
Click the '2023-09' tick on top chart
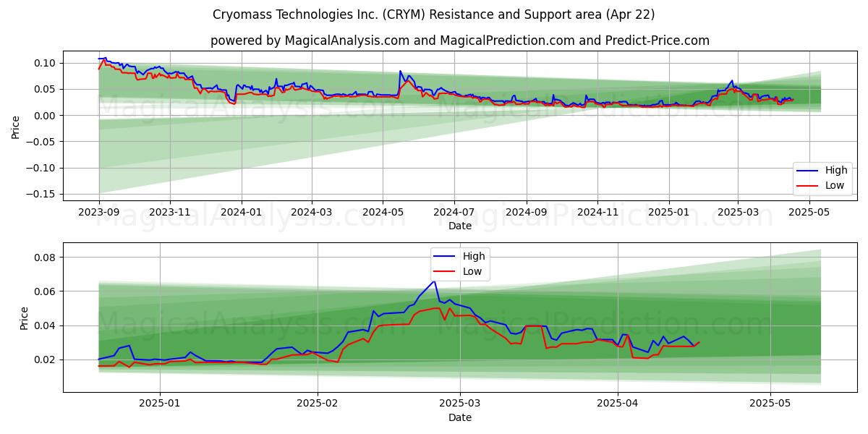(99, 213)
